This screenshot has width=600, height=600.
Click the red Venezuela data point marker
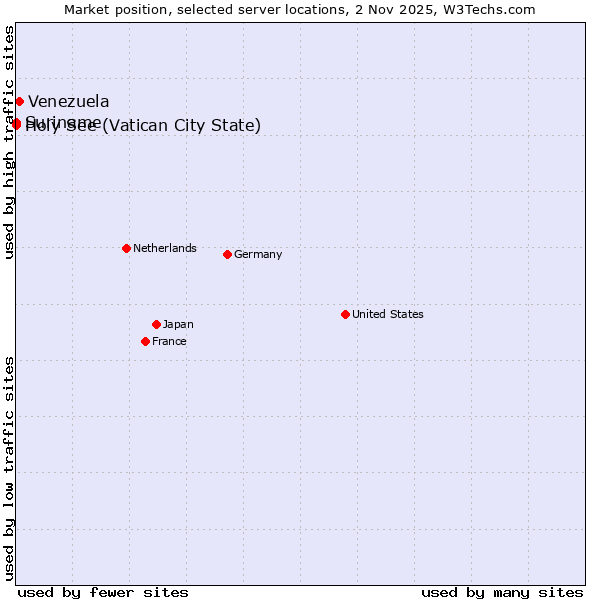[19, 101]
